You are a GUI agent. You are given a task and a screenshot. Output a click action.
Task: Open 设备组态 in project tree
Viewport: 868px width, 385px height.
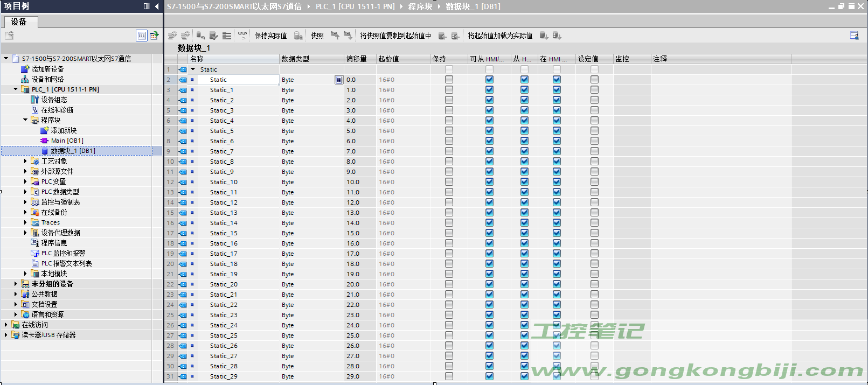tap(54, 100)
